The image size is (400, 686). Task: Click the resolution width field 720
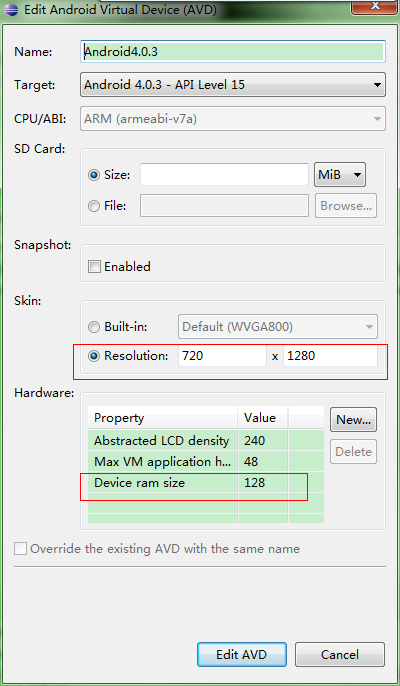222,356
